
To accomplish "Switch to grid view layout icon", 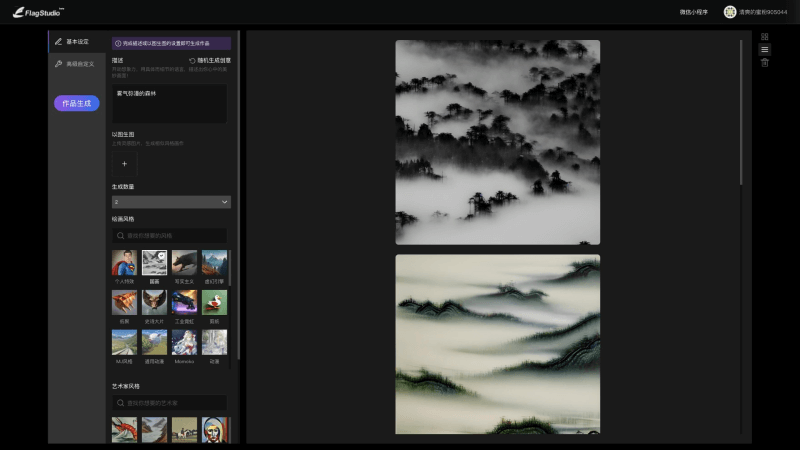I will [765, 36].
